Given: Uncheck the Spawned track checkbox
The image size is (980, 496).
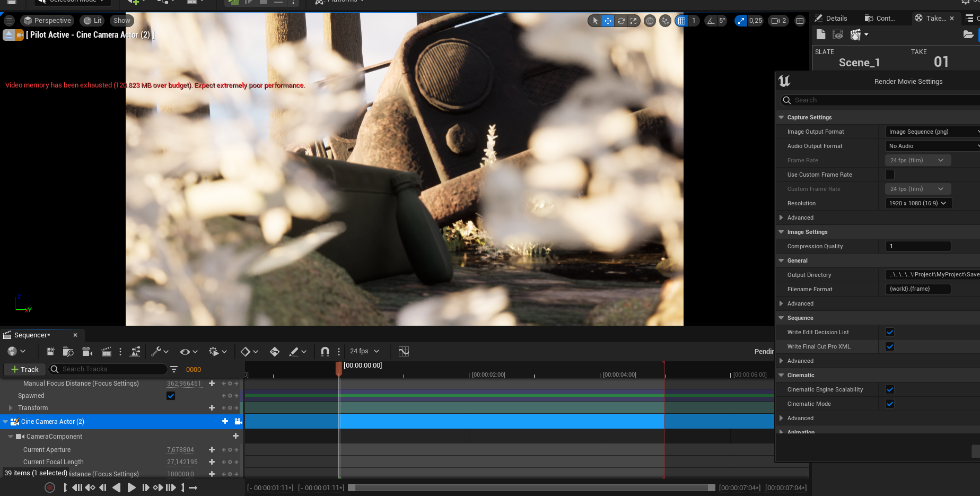Looking at the screenshot, I should (x=171, y=396).
